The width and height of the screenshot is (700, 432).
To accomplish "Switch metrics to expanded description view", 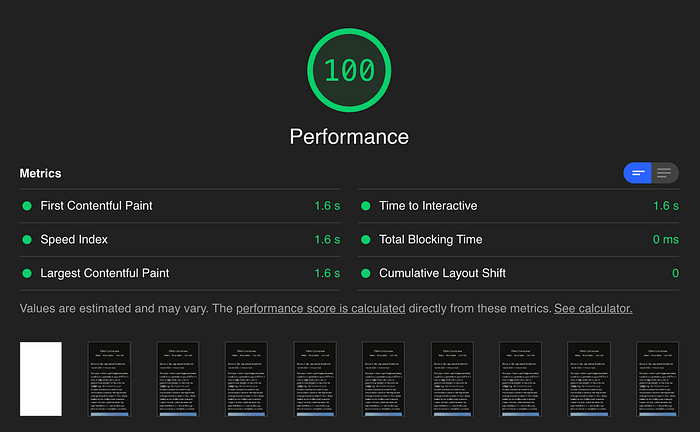I will (665, 173).
